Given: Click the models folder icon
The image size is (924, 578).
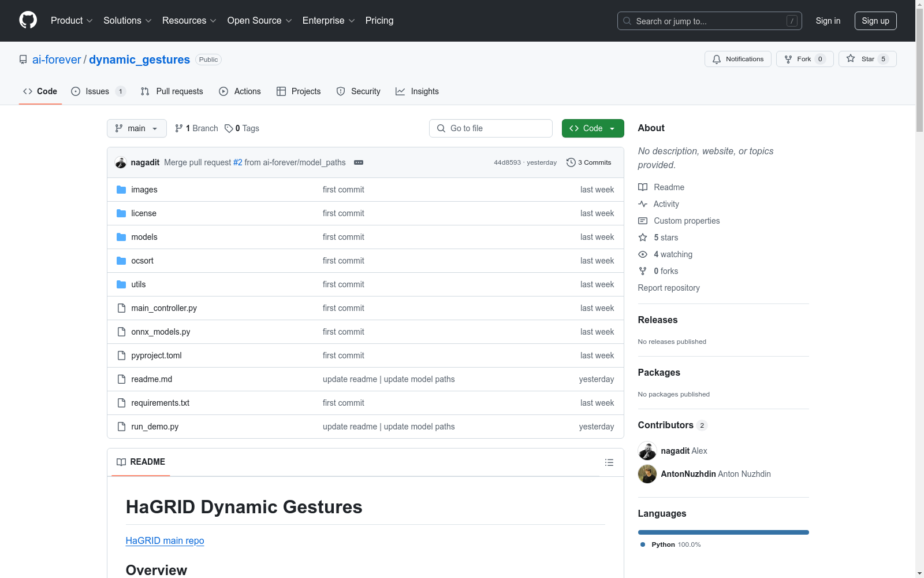Looking at the screenshot, I should click(121, 237).
